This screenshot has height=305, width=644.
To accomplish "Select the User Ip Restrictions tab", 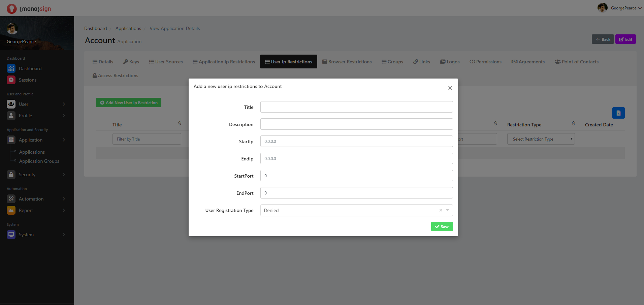I will 288,62.
